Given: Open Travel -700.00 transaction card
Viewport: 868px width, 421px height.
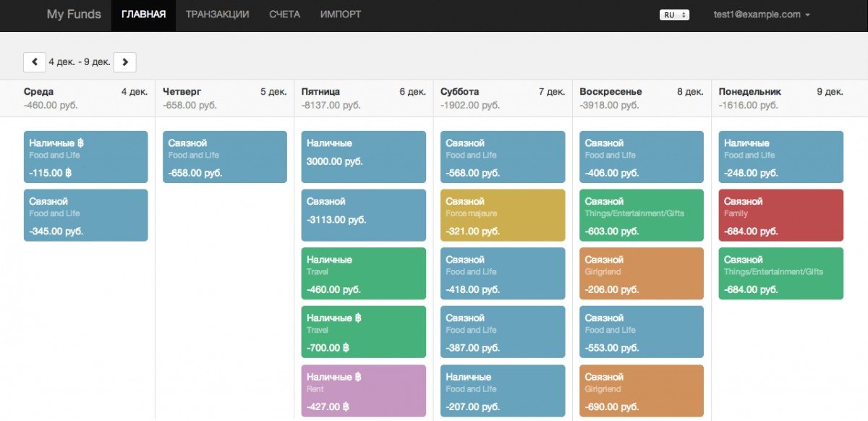Looking at the screenshot, I should pyautogui.click(x=364, y=332).
